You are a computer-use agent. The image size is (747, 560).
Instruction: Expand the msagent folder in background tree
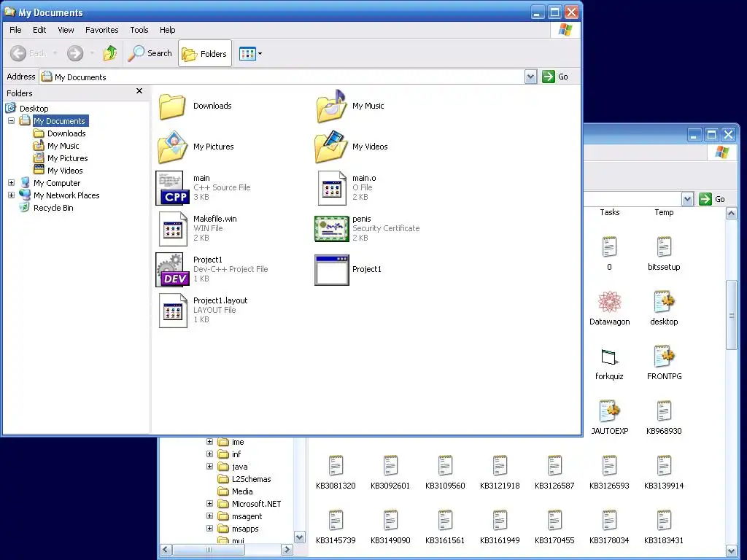coord(209,516)
